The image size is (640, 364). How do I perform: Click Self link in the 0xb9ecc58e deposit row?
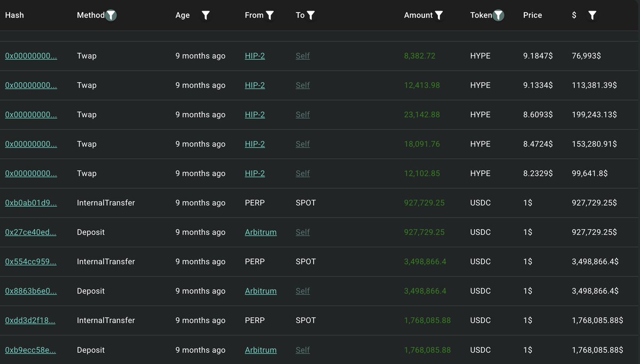tap(302, 350)
